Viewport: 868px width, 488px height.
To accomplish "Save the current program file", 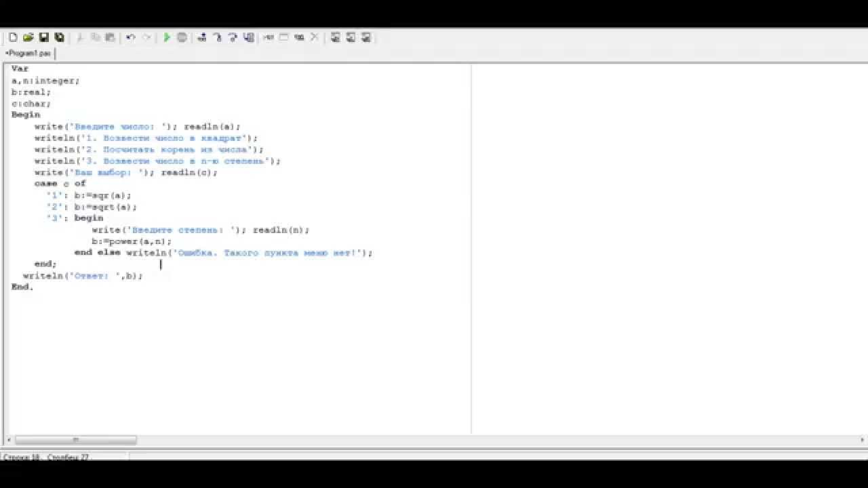I will click(x=44, y=37).
